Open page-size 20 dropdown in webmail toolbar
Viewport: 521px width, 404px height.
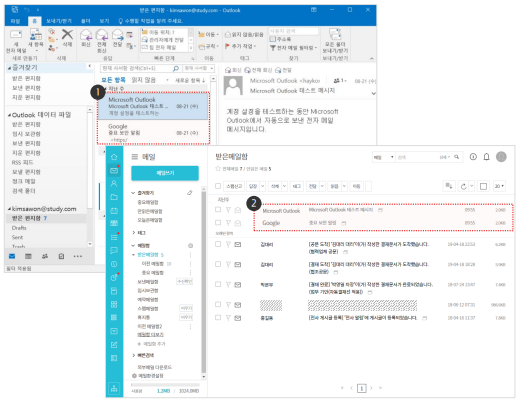point(499,186)
